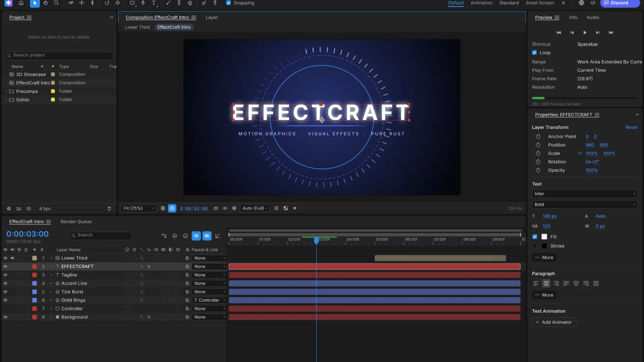Select the Eraser tool

coord(190,3)
